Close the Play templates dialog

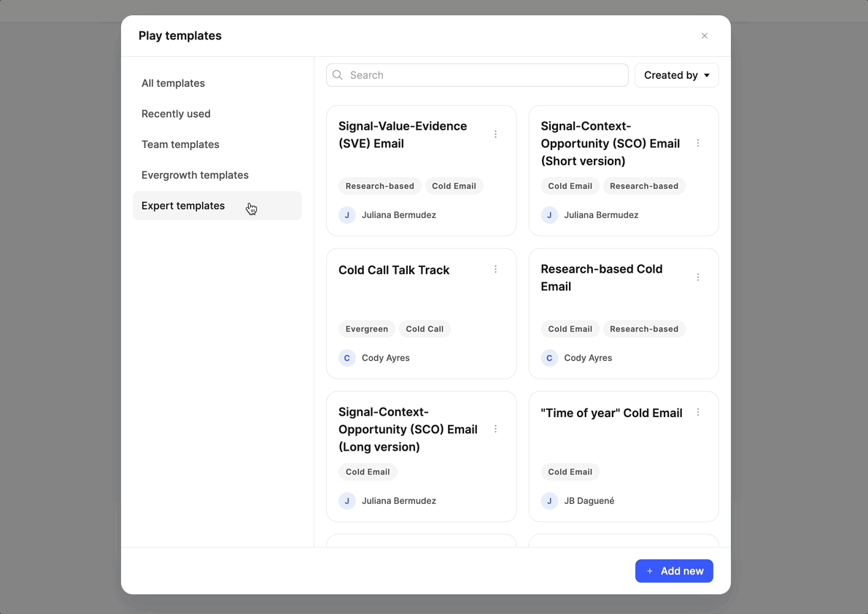(705, 36)
